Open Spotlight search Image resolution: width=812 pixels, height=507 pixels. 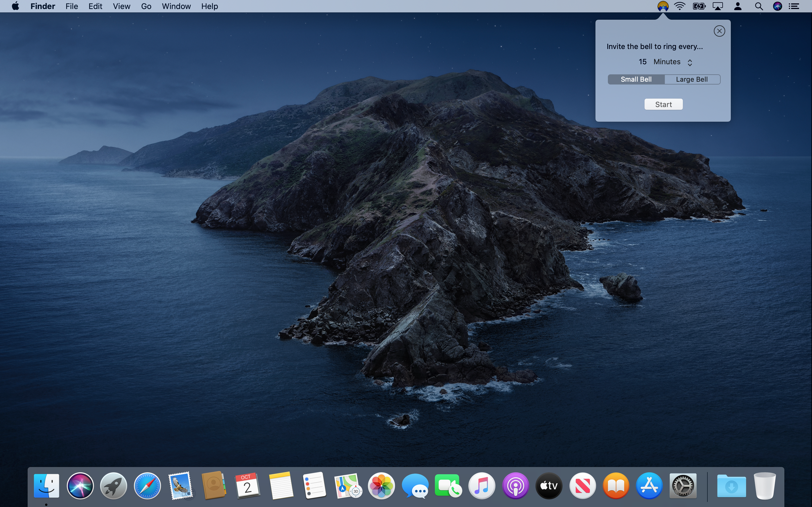pyautogui.click(x=759, y=6)
